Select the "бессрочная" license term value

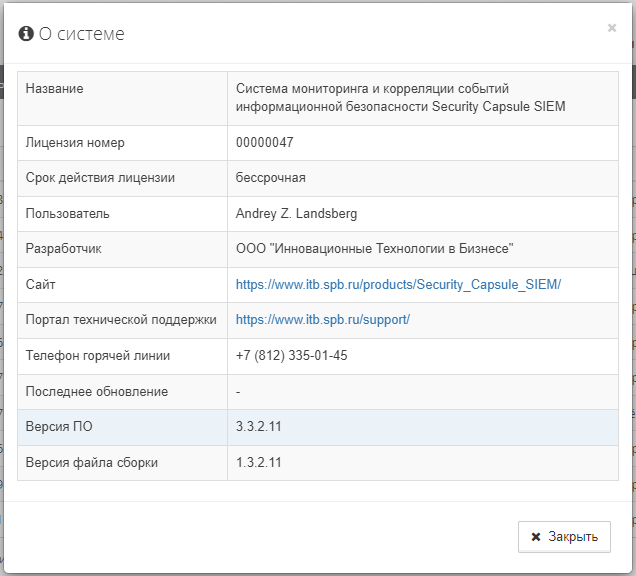(270, 178)
